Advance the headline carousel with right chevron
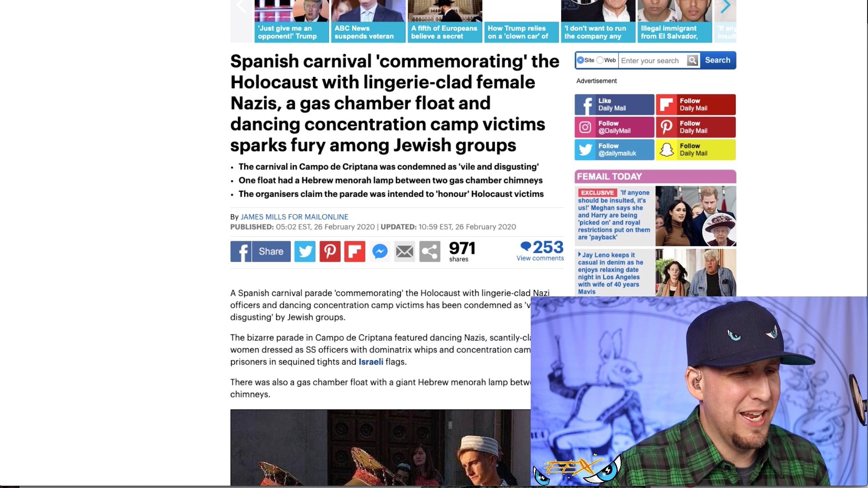Image resolution: width=868 pixels, height=488 pixels. click(725, 7)
